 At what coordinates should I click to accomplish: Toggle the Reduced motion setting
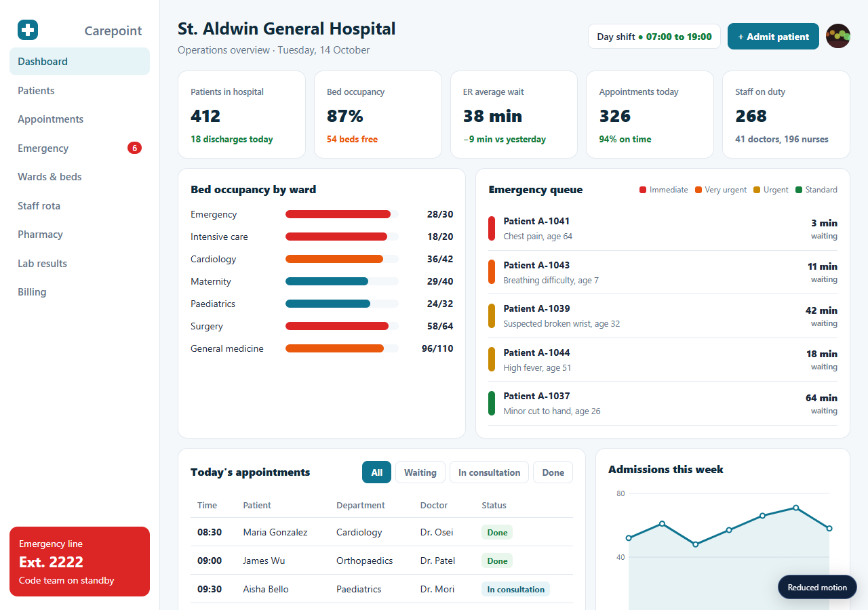(817, 588)
